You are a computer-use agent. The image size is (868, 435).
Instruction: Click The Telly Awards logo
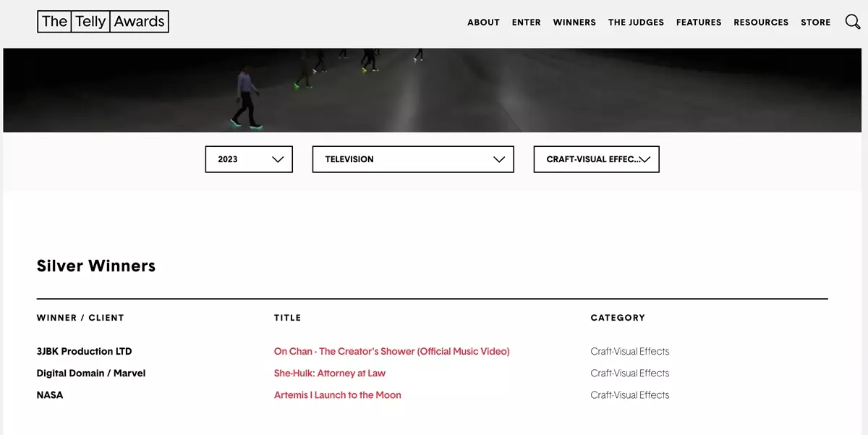pos(103,22)
